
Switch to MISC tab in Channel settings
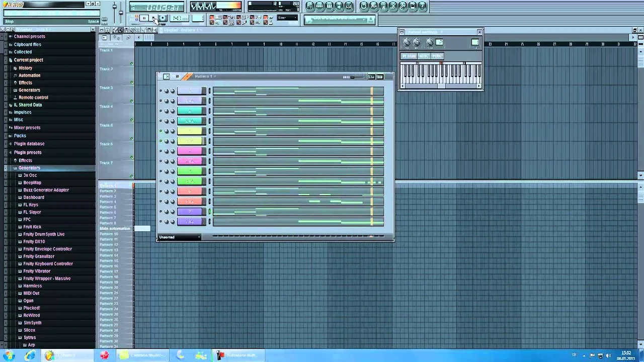(424, 56)
